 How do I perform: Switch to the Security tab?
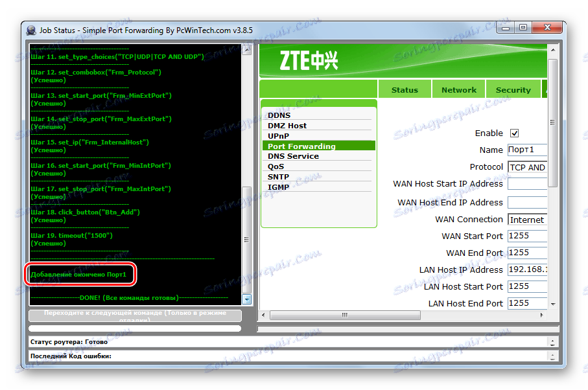tap(513, 89)
